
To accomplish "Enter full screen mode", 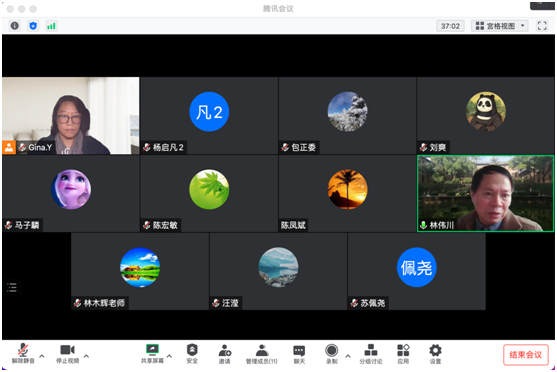I will 542,26.
